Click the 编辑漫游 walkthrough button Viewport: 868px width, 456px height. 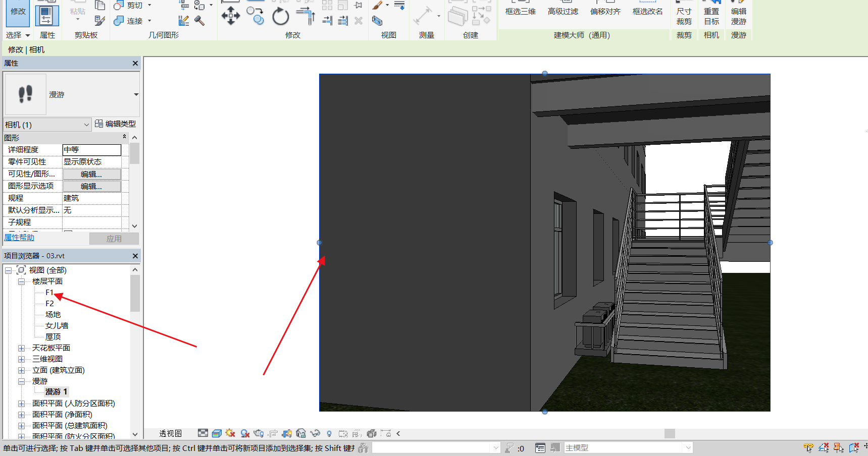(x=738, y=16)
